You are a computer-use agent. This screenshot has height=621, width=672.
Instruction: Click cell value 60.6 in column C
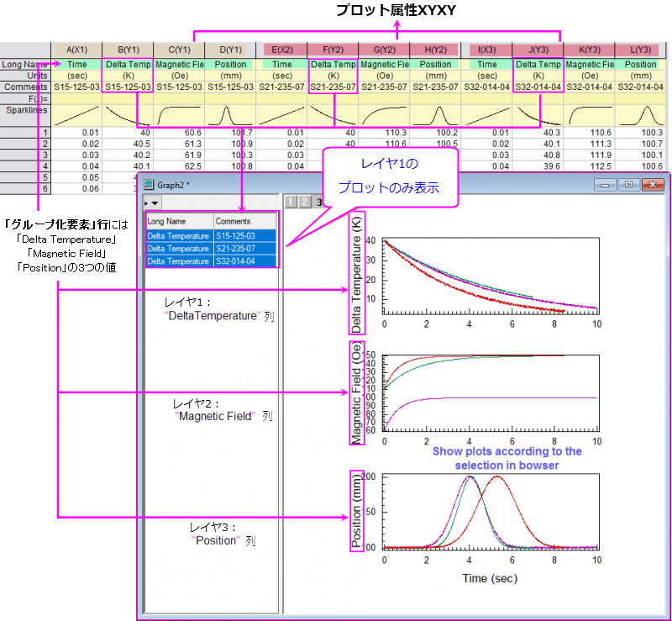point(179,133)
